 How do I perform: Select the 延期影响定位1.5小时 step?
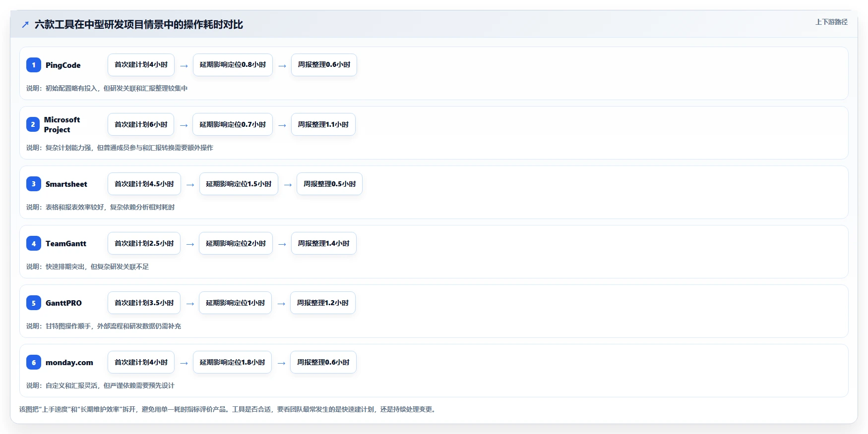point(239,184)
